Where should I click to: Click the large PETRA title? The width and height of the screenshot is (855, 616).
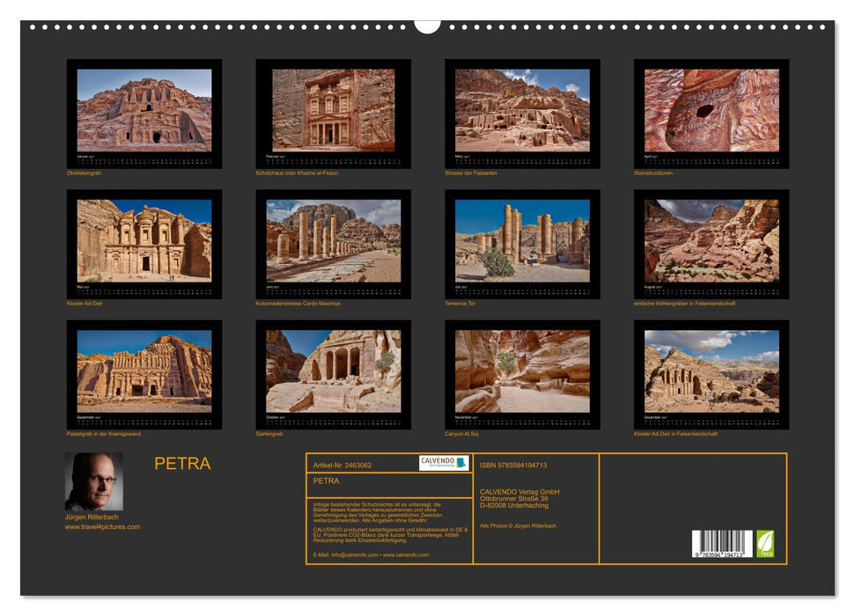pyautogui.click(x=182, y=464)
